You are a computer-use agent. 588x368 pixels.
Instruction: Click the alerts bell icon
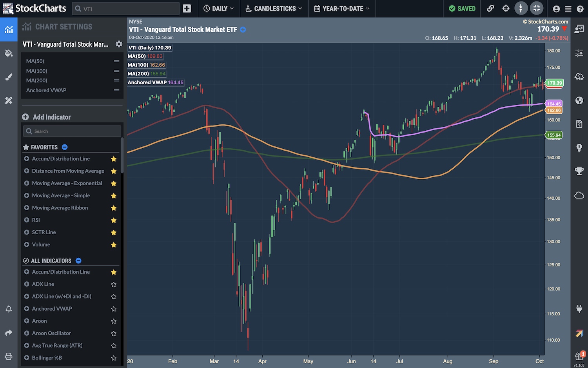[x=9, y=309]
